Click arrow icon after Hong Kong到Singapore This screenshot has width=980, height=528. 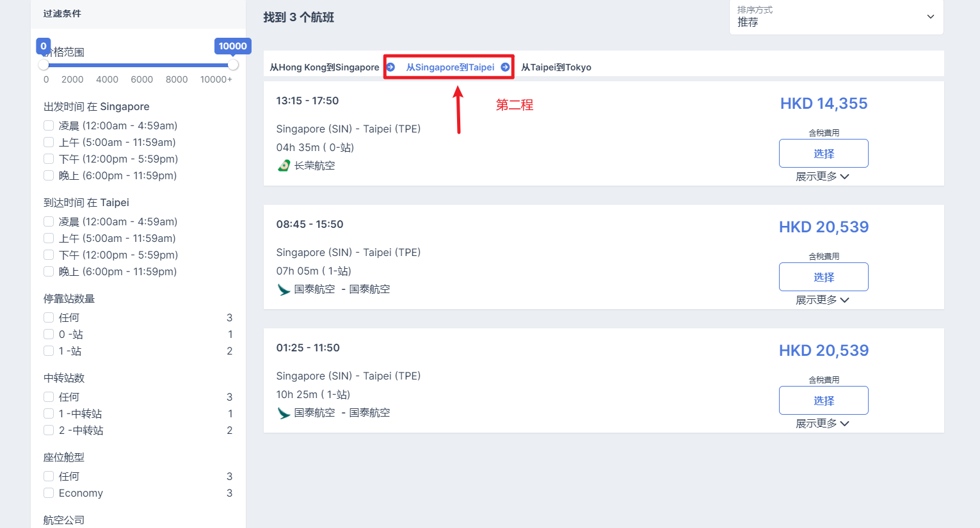[x=390, y=67]
